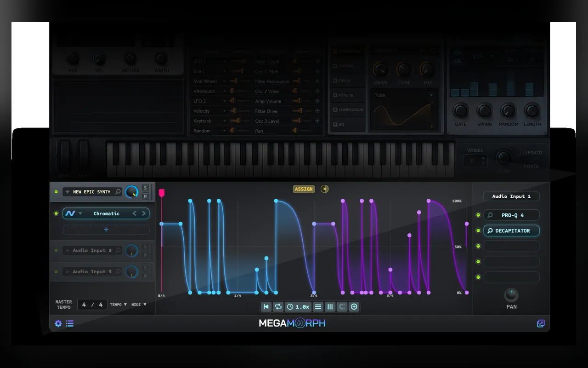588x368 pixels.
Task: Show horizontal grid lines in curve editor
Action: (x=318, y=307)
